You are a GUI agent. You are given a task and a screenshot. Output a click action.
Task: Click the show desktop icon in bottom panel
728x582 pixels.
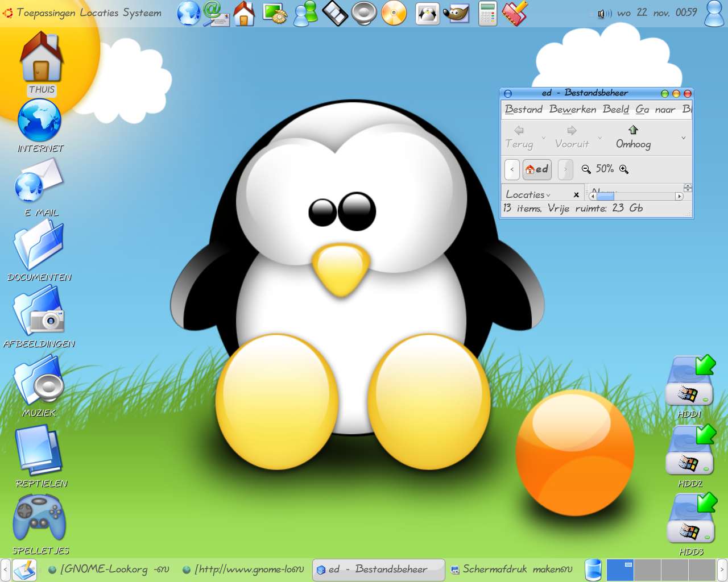pyautogui.click(x=24, y=569)
